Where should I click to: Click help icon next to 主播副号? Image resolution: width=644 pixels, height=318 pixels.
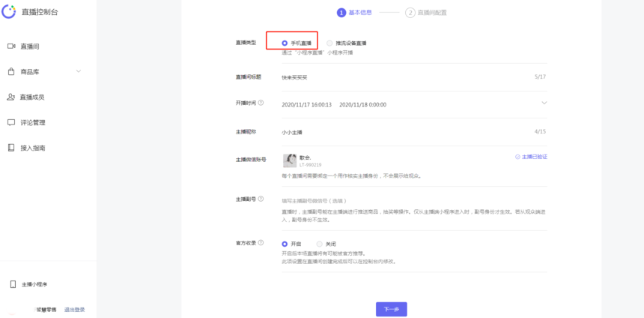tap(260, 199)
